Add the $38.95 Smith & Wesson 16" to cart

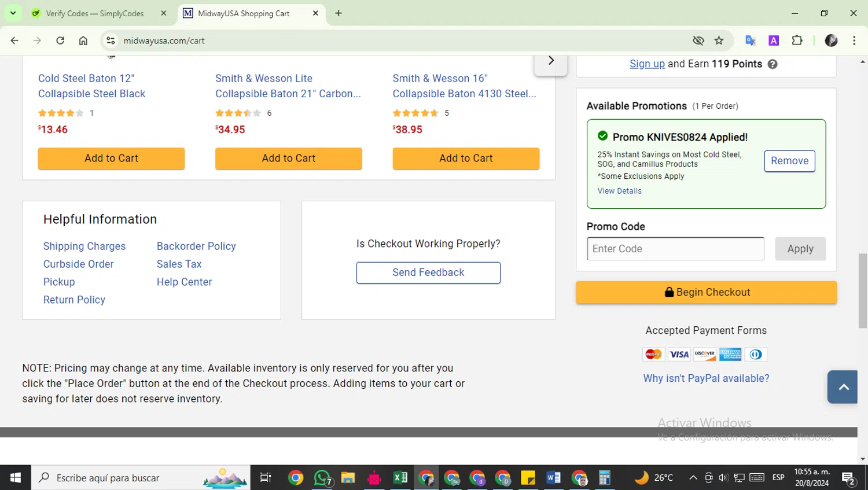[466, 159]
